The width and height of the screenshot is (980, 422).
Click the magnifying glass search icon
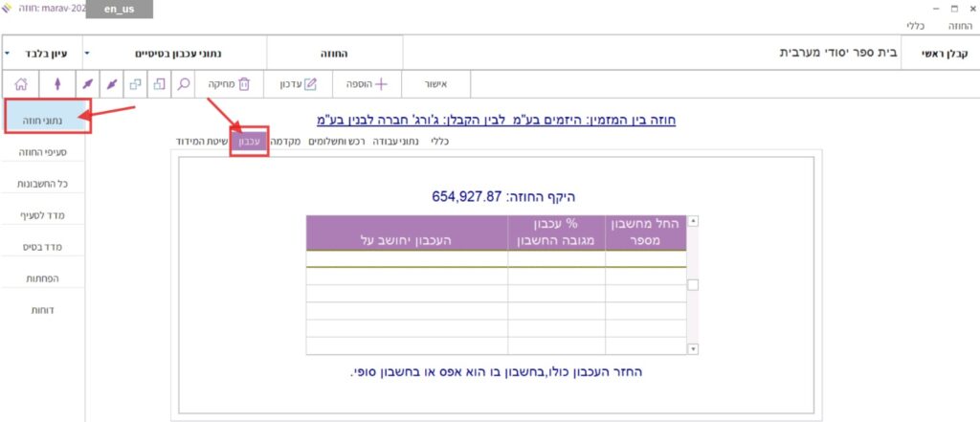pos(183,84)
